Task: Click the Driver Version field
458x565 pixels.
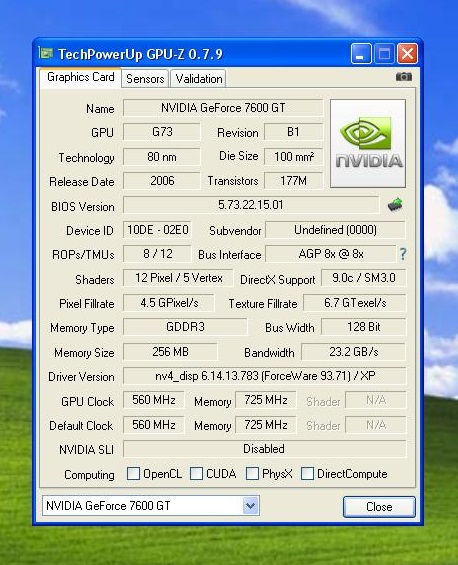Action: (265, 376)
